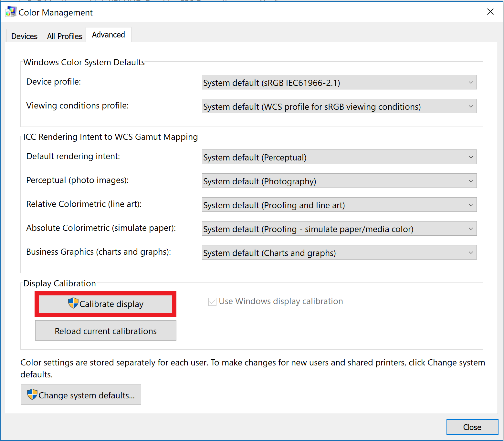504x441 pixels.
Task: Open the Default rendering intent dropdown
Action: click(x=470, y=157)
